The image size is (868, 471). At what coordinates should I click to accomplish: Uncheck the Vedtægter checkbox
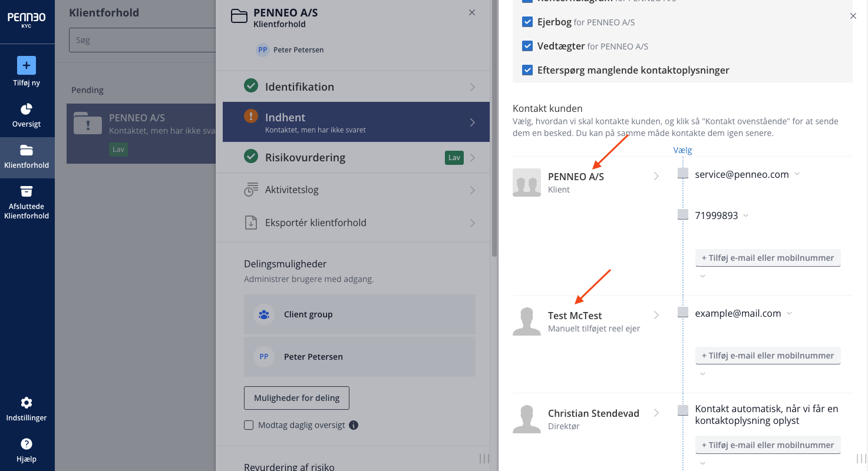pyautogui.click(x=528, y=46)
